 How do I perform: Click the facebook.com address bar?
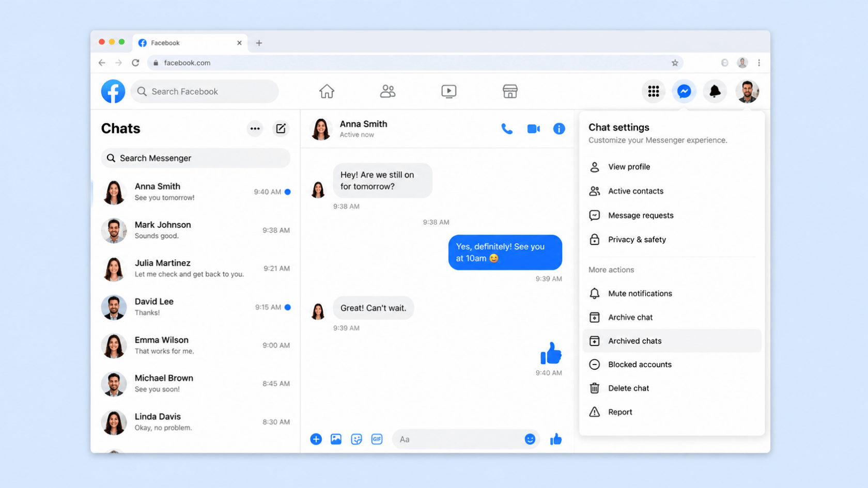415,63
